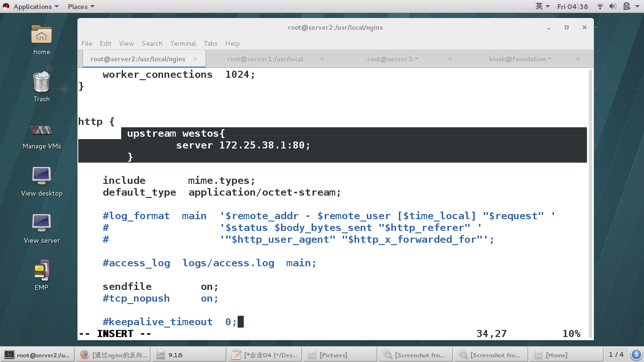644x362 pixels.
Task: Open the first Screenshot taskbar window
Action: click(415, 355)
